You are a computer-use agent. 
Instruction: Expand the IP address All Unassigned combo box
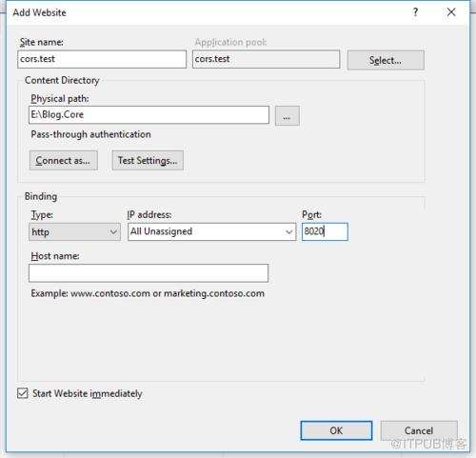212,231
